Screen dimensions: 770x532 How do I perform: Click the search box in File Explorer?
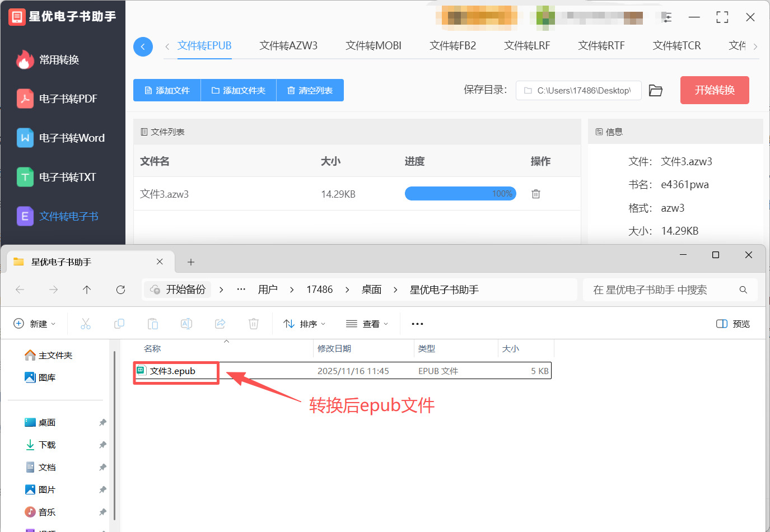670,290
